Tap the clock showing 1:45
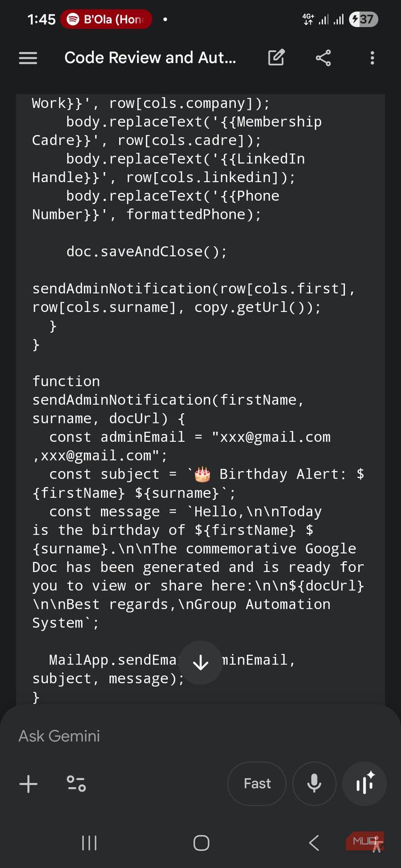The height and width of the screenshot is (868, 401). tap(41, 19)
